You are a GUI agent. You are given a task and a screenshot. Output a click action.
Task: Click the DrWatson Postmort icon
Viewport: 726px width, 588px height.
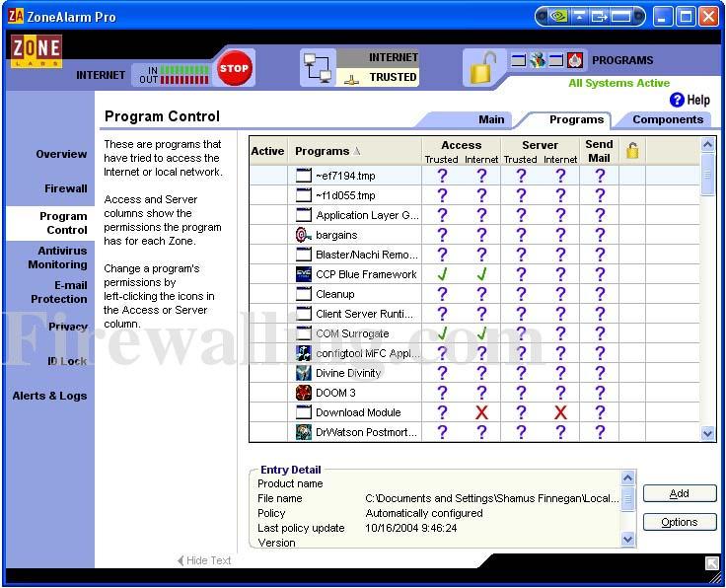303,432
